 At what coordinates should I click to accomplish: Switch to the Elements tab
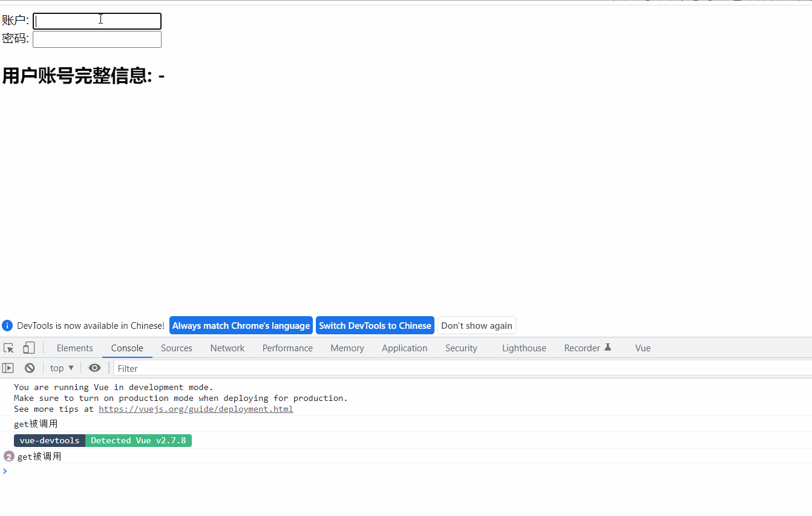[75, 348]
